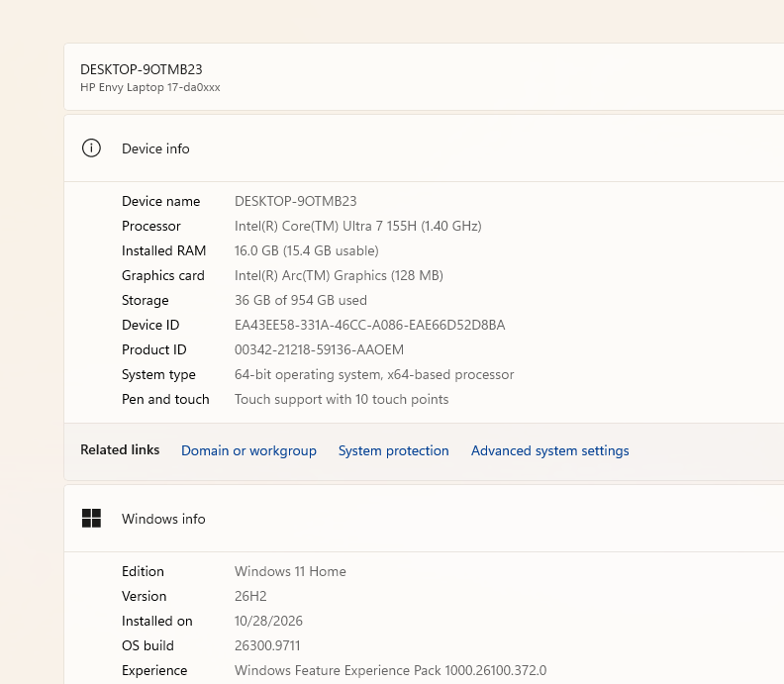
Task: Click the Windows logo icon beside Windows info
Action: coord(91,518)
